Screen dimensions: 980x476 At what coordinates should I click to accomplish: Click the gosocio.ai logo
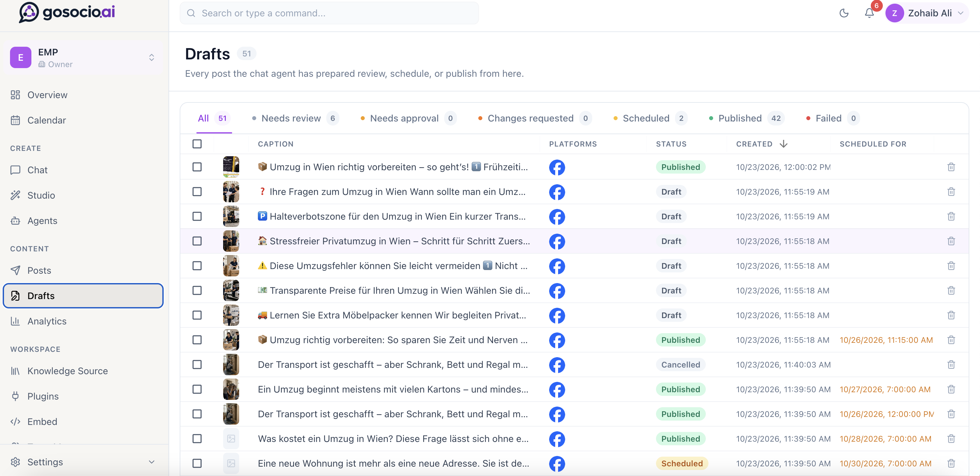[x=67, y=12]
